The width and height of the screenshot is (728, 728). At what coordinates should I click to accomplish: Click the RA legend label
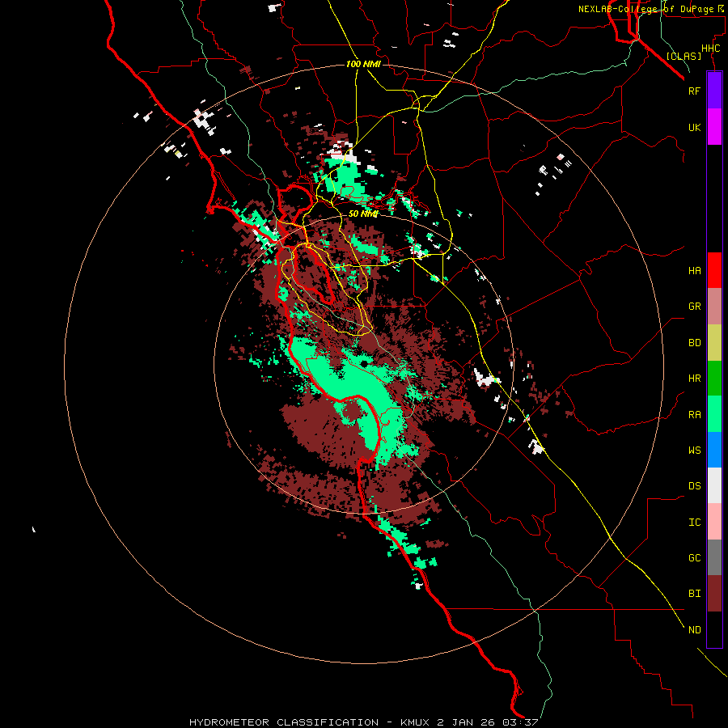694,415
